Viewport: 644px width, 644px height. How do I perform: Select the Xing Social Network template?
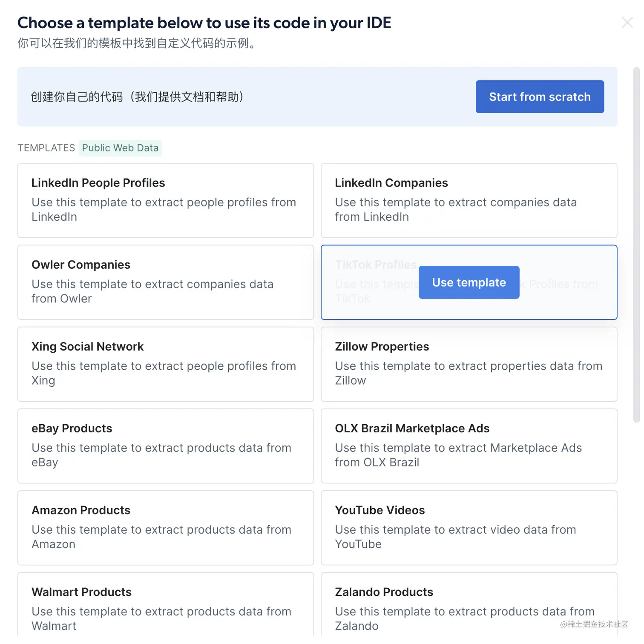(165, 364)
